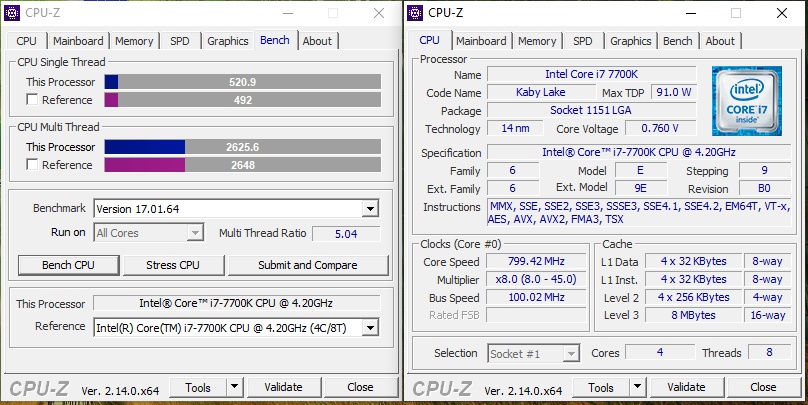
Task: Enable Reference checkbox under CPU Multi Thread
Action: [32, 164]
